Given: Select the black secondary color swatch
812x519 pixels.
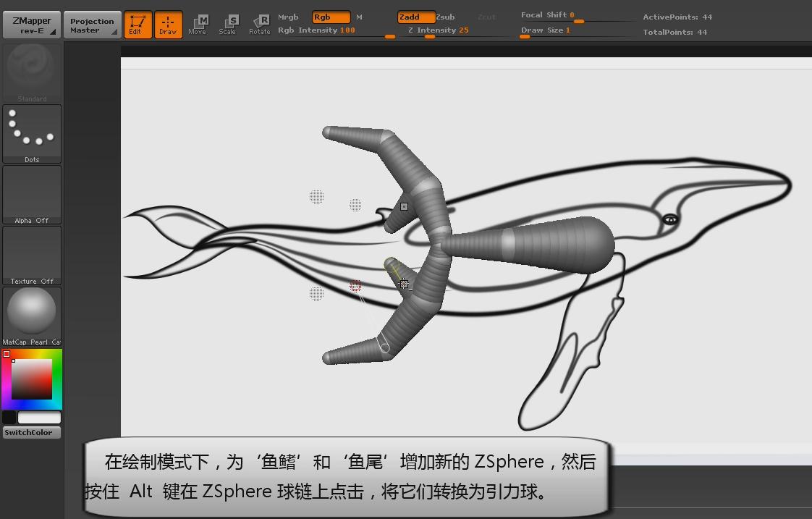Looking at the screenshot, I should 9,418.
